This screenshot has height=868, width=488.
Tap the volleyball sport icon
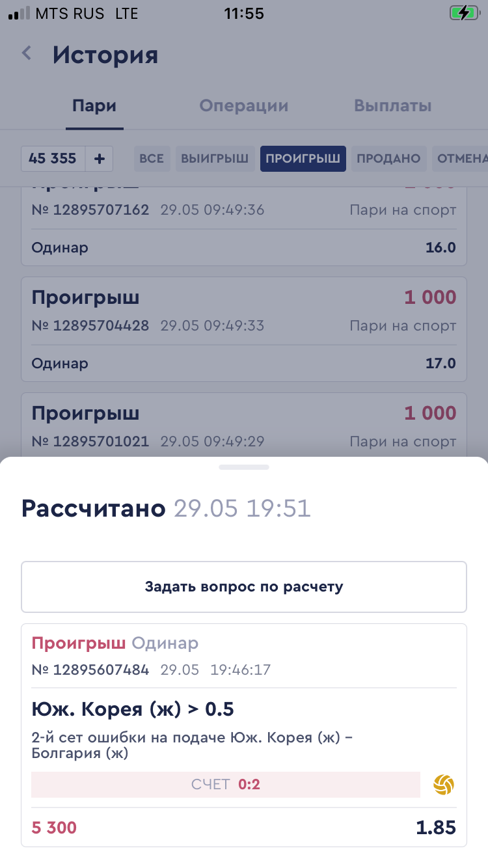coord(444,785)
